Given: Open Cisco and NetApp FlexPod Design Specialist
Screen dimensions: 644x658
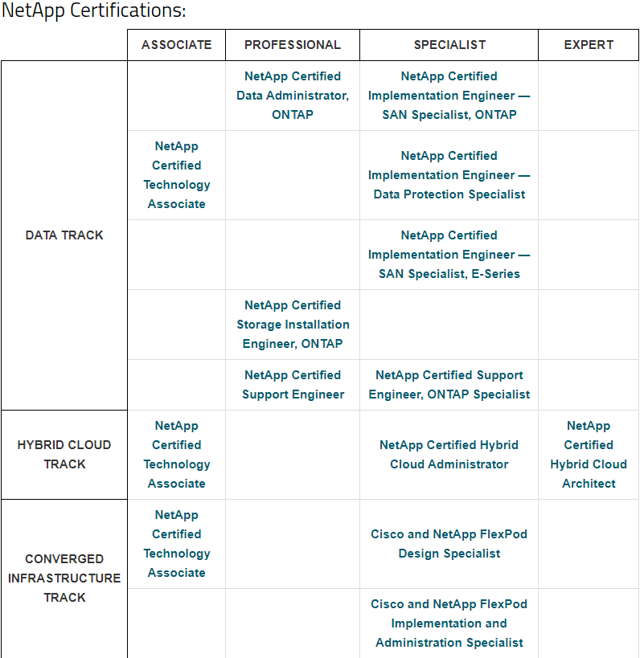Looking at the screenshot, I should point(449,543).
